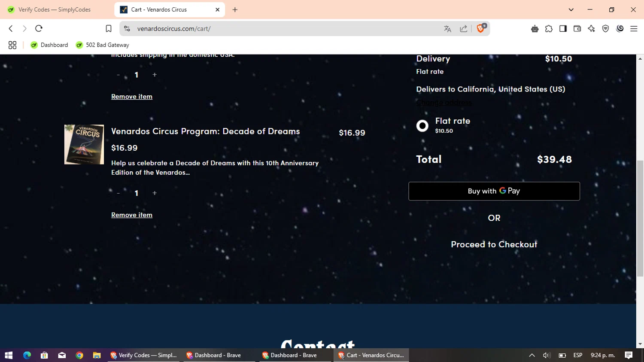Viewport: 644px width, 362px height.
Task: Click Change address link
Action: (x=444, y=103)
